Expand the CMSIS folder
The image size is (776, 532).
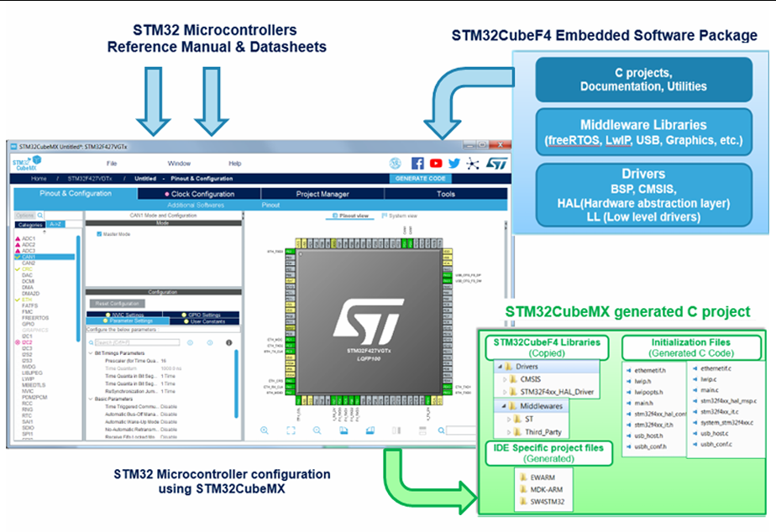[505, 379]
